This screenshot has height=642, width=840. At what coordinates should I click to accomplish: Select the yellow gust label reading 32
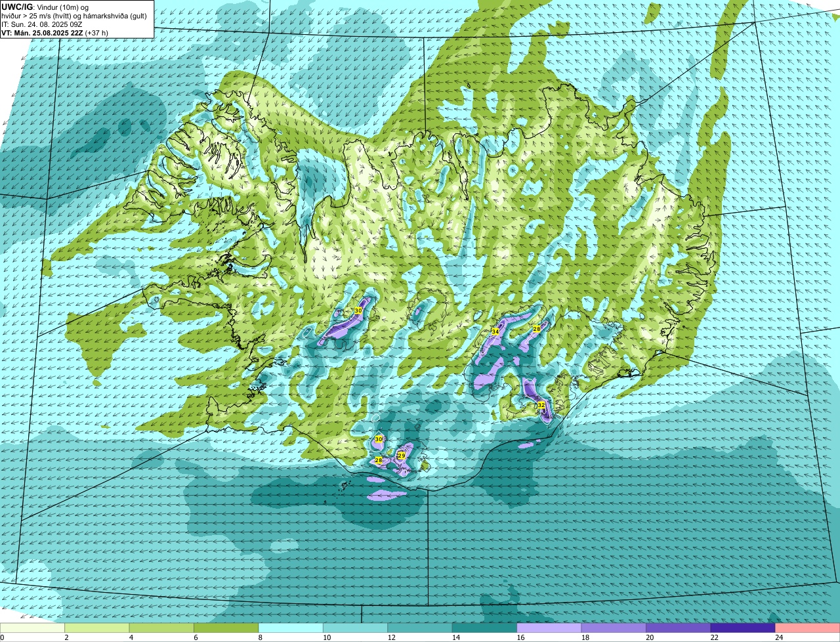[541, 405]
